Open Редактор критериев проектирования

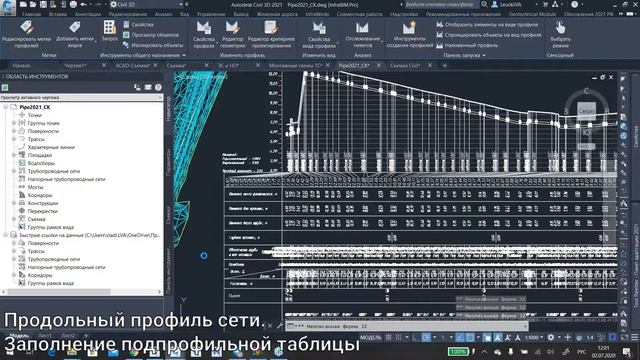pyautogui.click(x=271, y=34)
